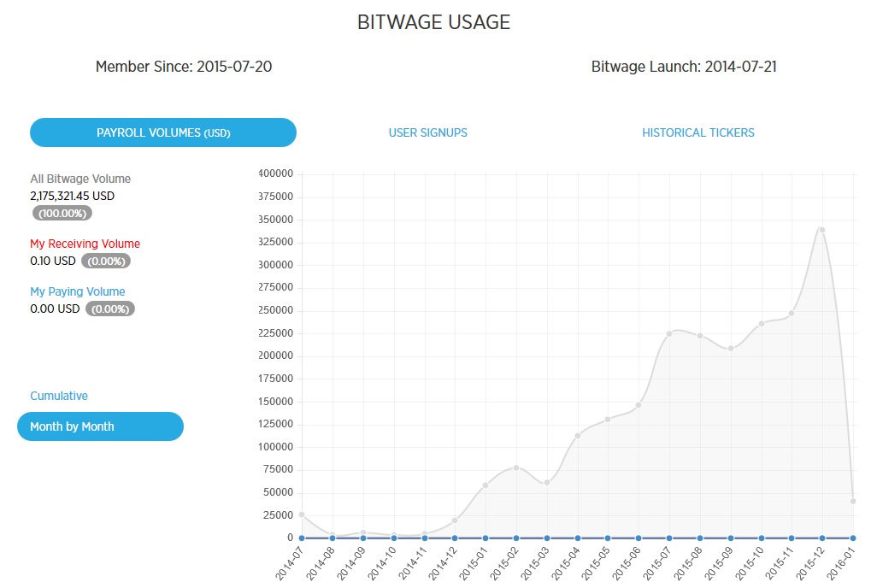The width and height of the screenshot is (877, 588).
Task: Click the blue baseline point at 2015-04
Action: [x=578, y=538]
